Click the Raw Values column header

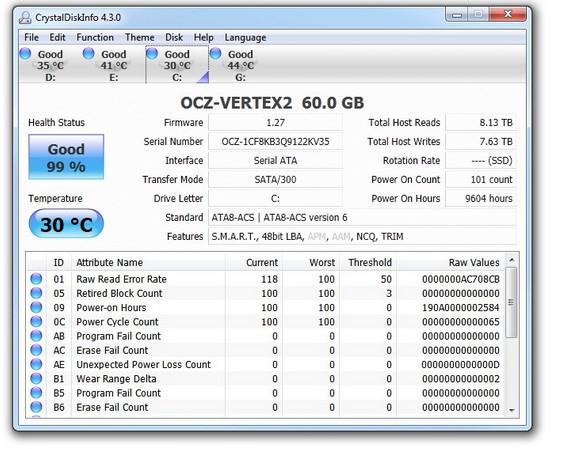[450, 262]
